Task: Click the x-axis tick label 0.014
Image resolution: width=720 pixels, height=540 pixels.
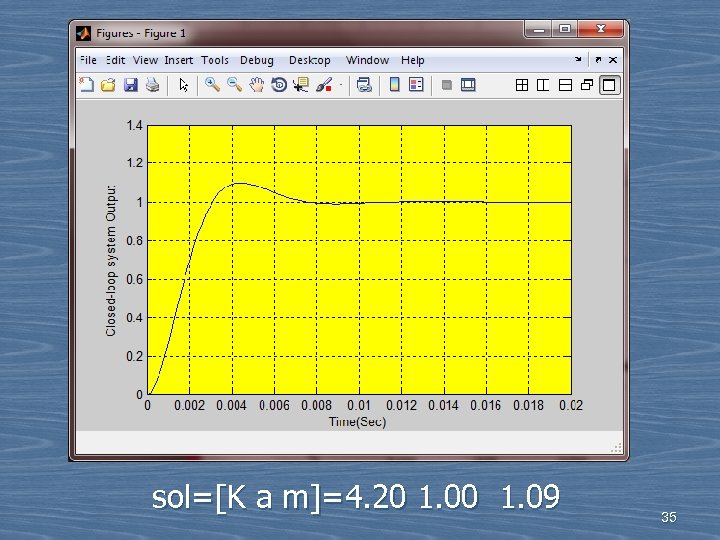Action: [x=444, y=405]
